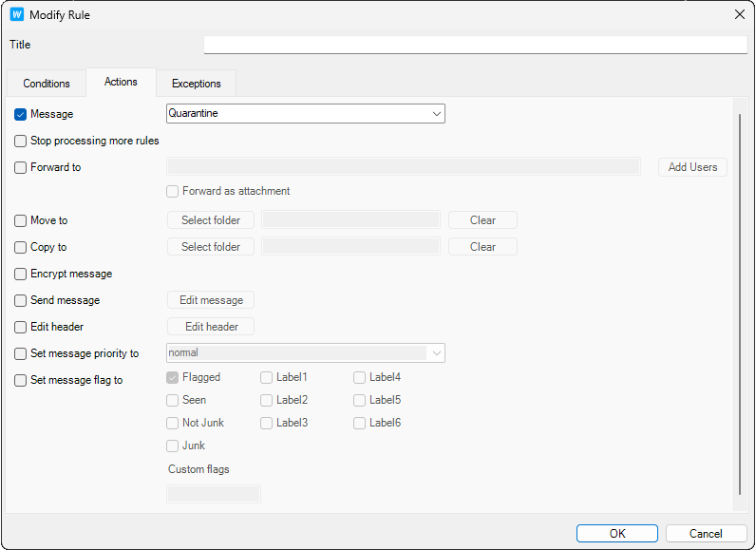The width and height of the screenshot is (756, 550).
Task: Click the Modify Rule window app icon
Action: [x=17, y=14]
